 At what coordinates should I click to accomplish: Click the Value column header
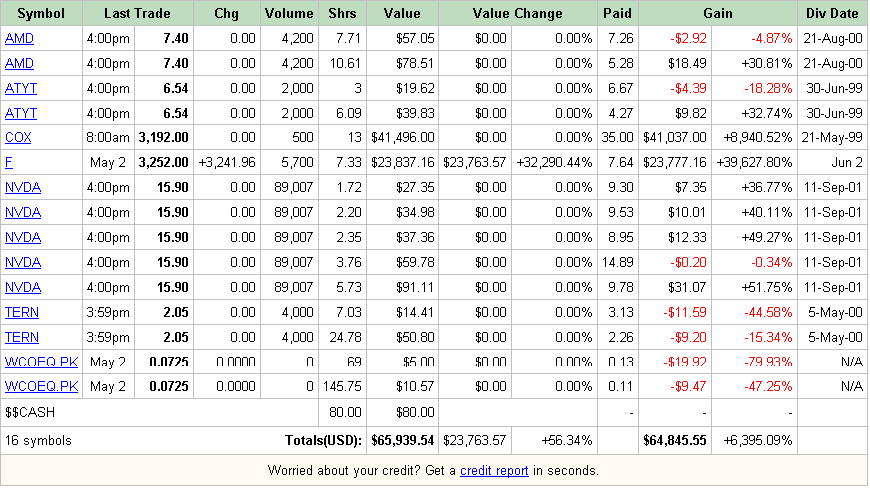click(402, 13)
